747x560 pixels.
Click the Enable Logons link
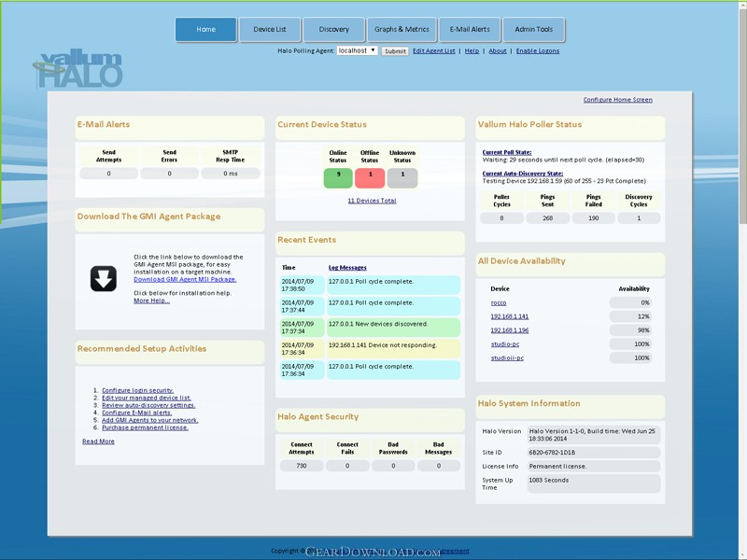538,51
